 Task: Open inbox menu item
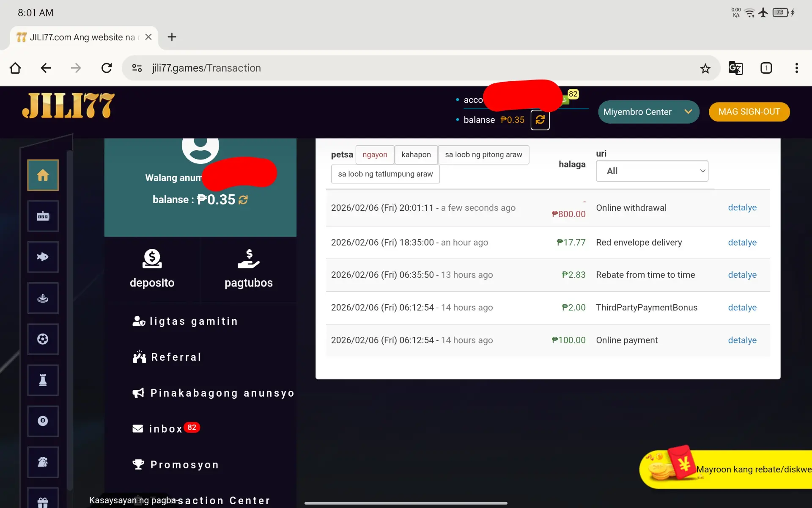coord(166,428)
